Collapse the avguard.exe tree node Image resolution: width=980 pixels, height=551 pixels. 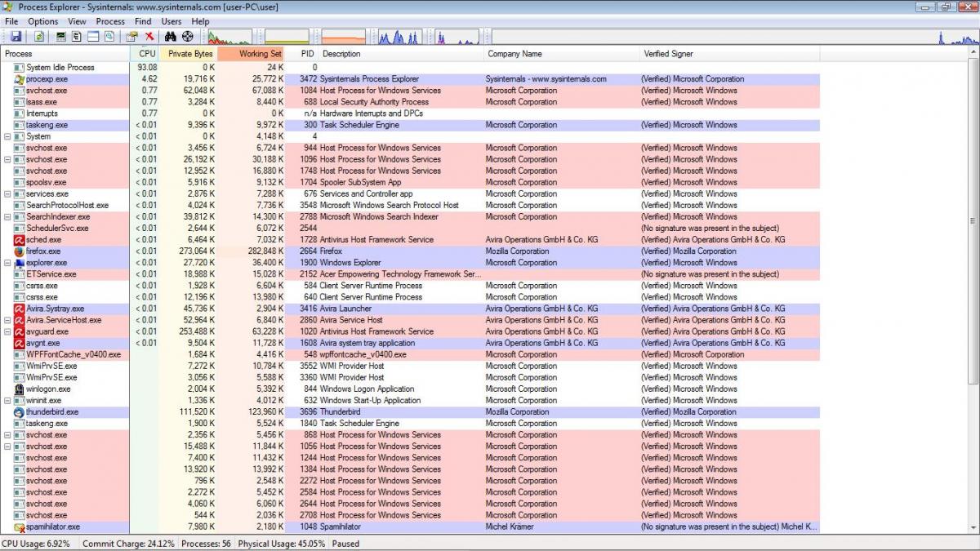8,331
